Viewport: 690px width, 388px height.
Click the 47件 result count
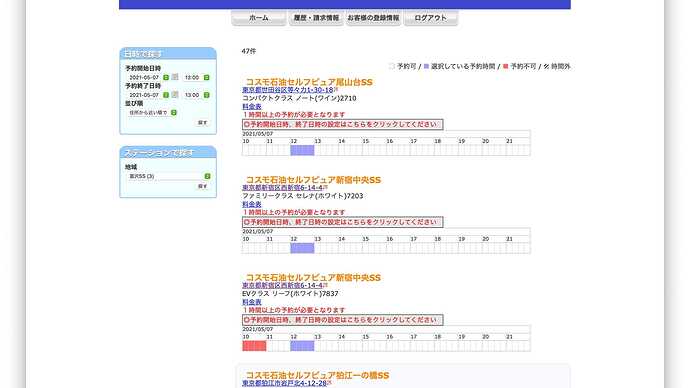point(249,51)
